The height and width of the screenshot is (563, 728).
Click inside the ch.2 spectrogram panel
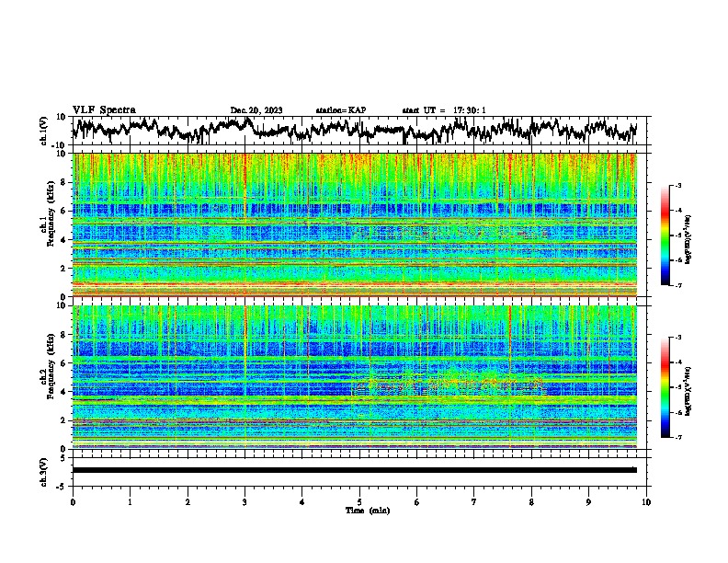click(x=355, y=376)
